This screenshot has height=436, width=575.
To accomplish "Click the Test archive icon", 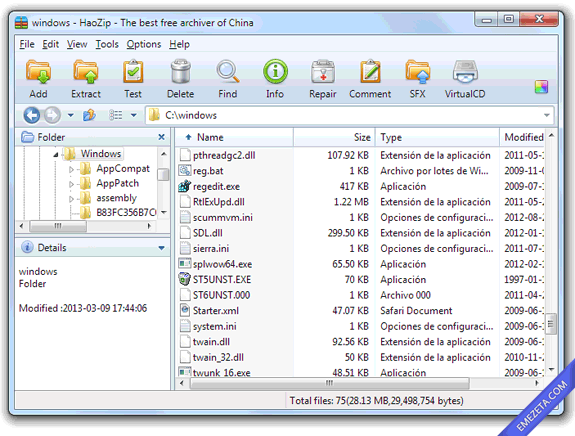I will click(x=133, y=72).
